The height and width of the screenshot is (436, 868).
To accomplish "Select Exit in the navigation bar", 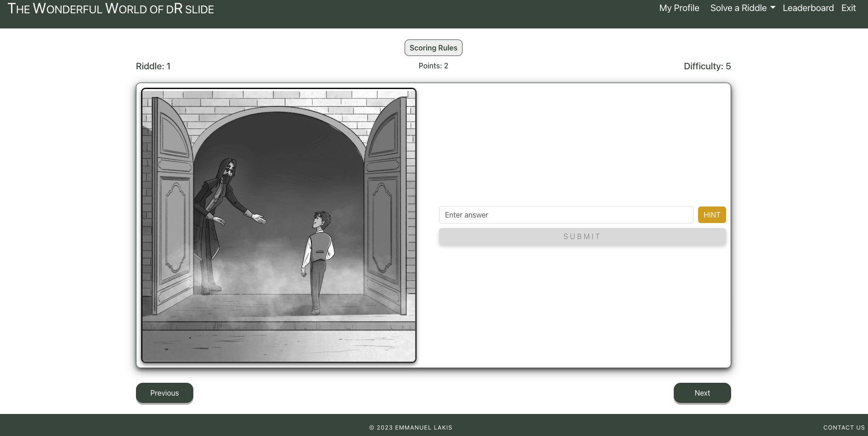I will point(848,8).
